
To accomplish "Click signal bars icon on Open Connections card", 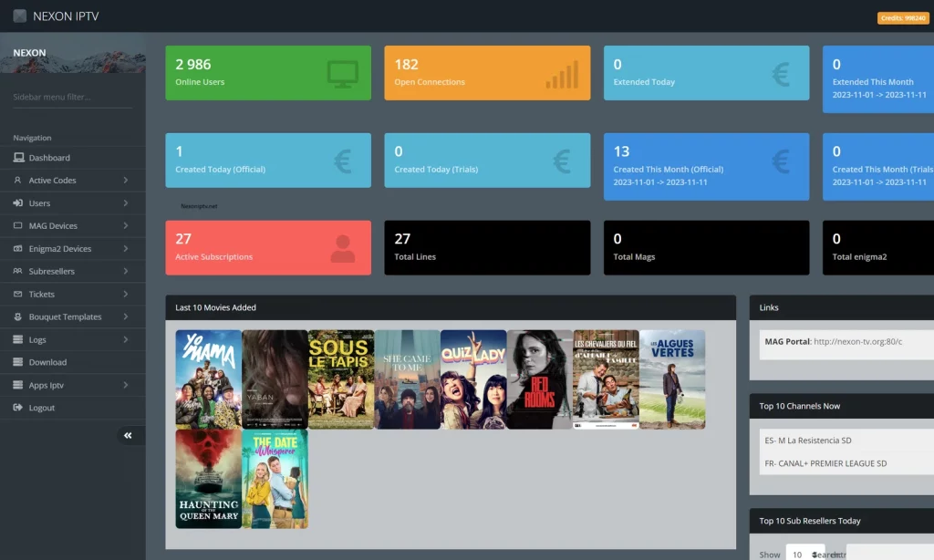I will pyautogui.click(x=562, y=75).
